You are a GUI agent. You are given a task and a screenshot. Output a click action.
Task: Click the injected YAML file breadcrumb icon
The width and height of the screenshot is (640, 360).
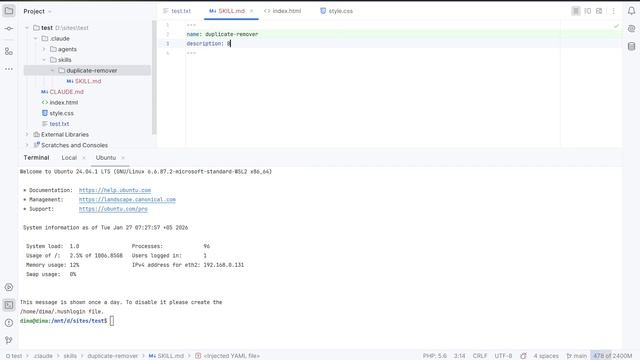198,356
